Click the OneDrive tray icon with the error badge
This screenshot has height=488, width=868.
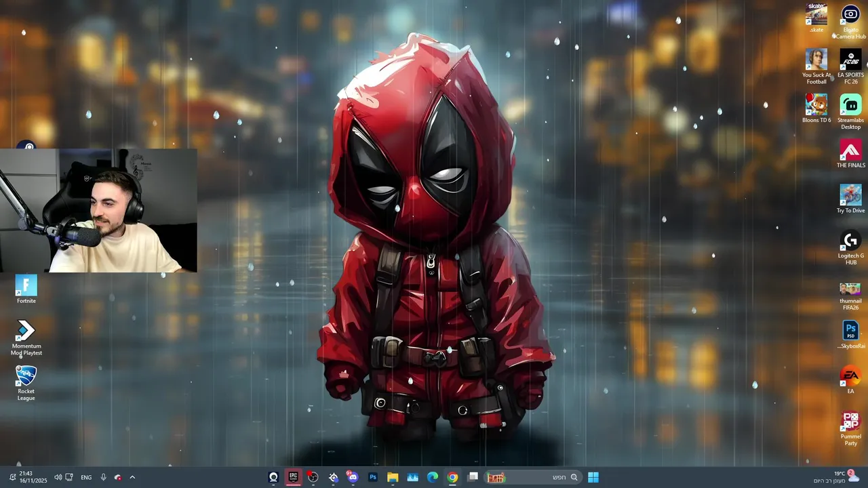(117, 477)
